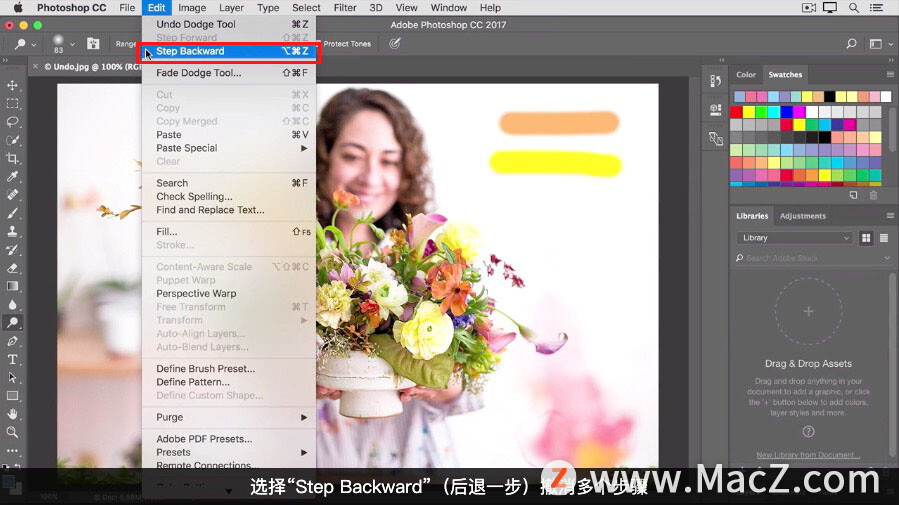
Task: Select the Clone Stamp tool
Action: point(12,232)
